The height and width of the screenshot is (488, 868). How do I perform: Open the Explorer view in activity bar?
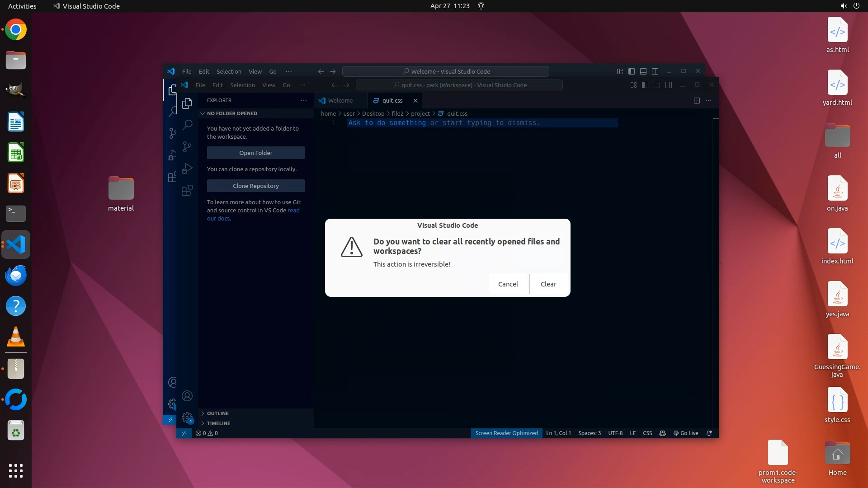(187, 103)
